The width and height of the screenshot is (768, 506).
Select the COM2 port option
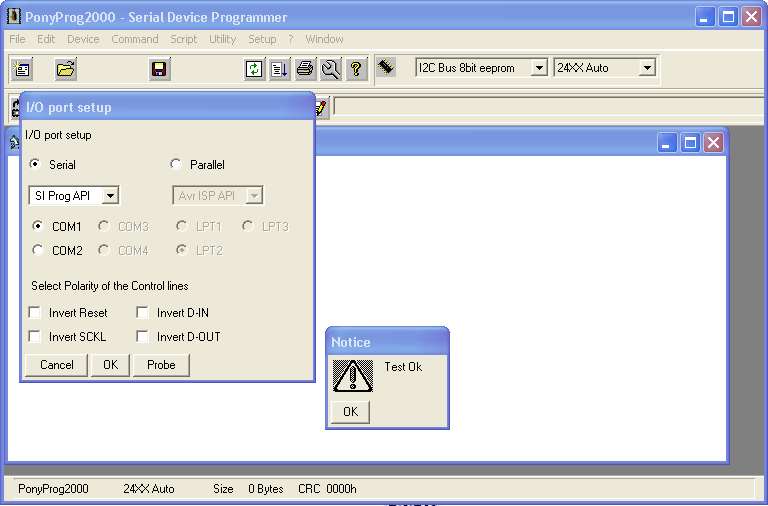(38, 251)
